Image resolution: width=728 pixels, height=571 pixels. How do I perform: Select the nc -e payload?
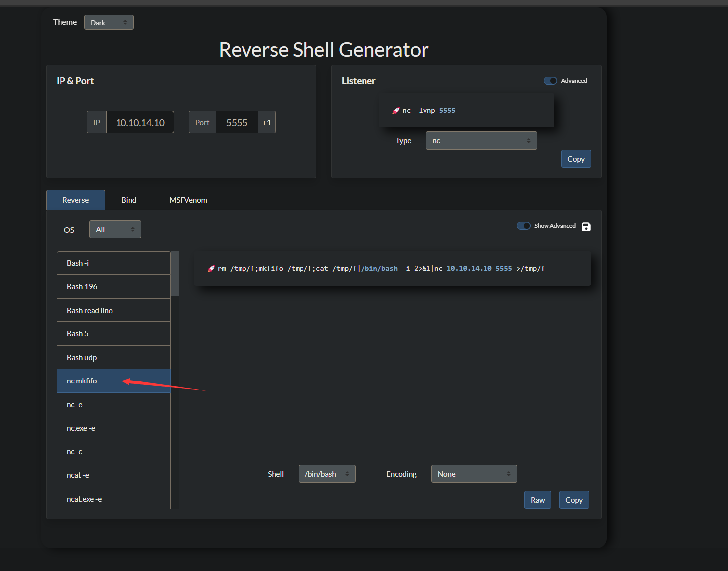(114, 404)
